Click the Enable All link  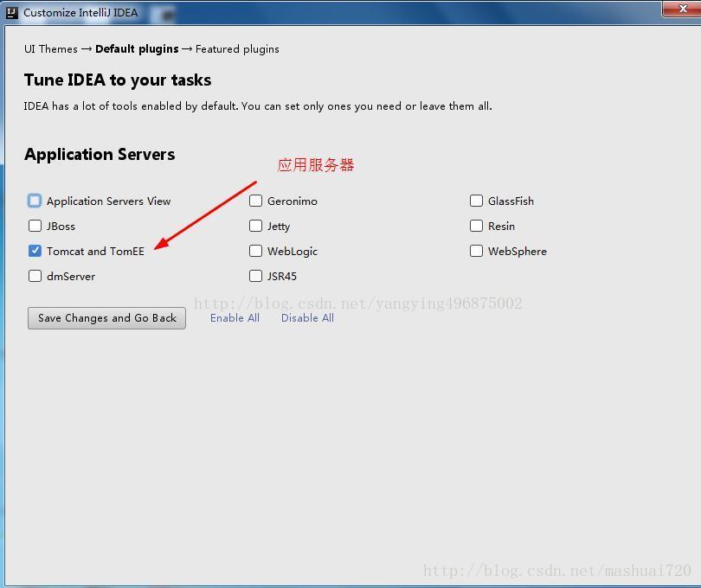click(x=235, y=318)
